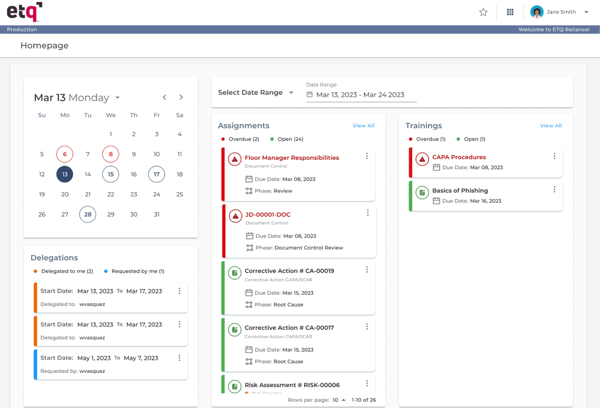Viewport: 600px width, 408px height.
Task: Click the Date Range input field
Action: coord(361,95)
